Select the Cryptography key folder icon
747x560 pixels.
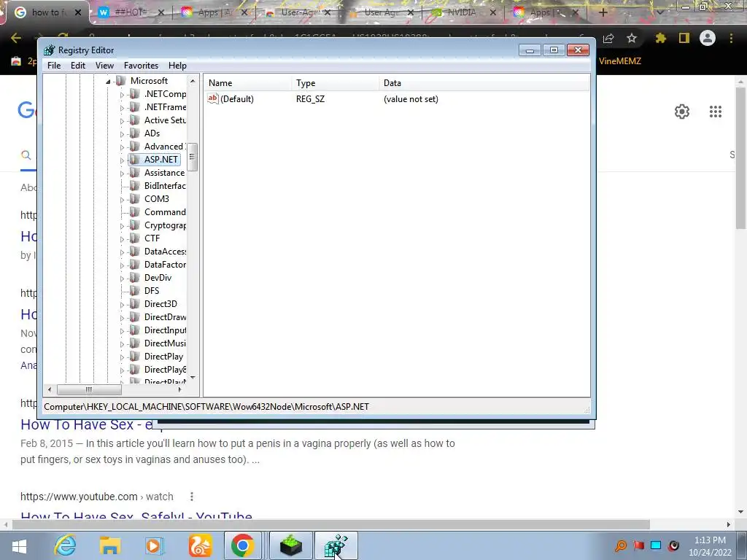[135, 225]
